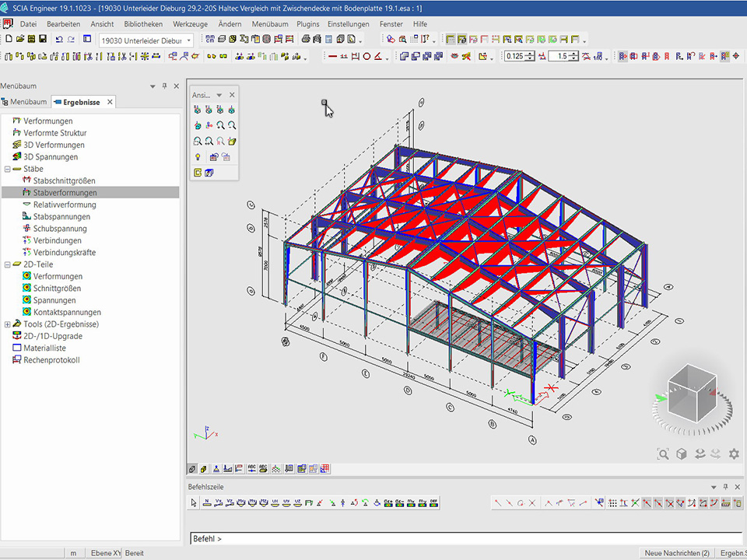
Task: Click the selection arrow in Befehlszeile toolbar
Action: click(195, 503)
